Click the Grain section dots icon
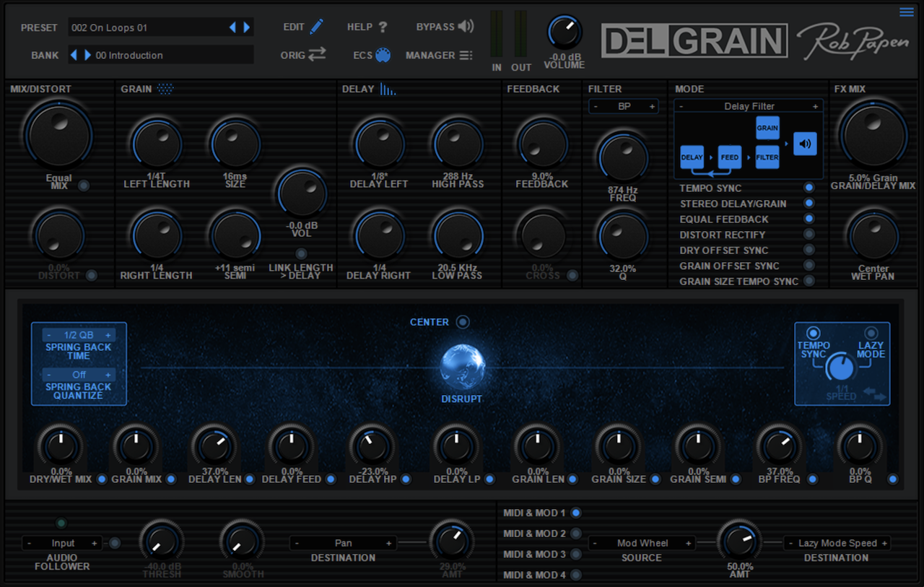 pyautogui.click(x=165, y=89)
